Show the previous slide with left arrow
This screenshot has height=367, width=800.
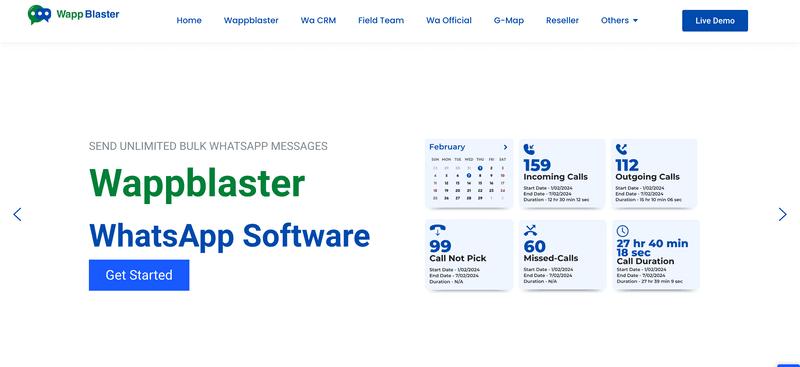tap(17, 214)
